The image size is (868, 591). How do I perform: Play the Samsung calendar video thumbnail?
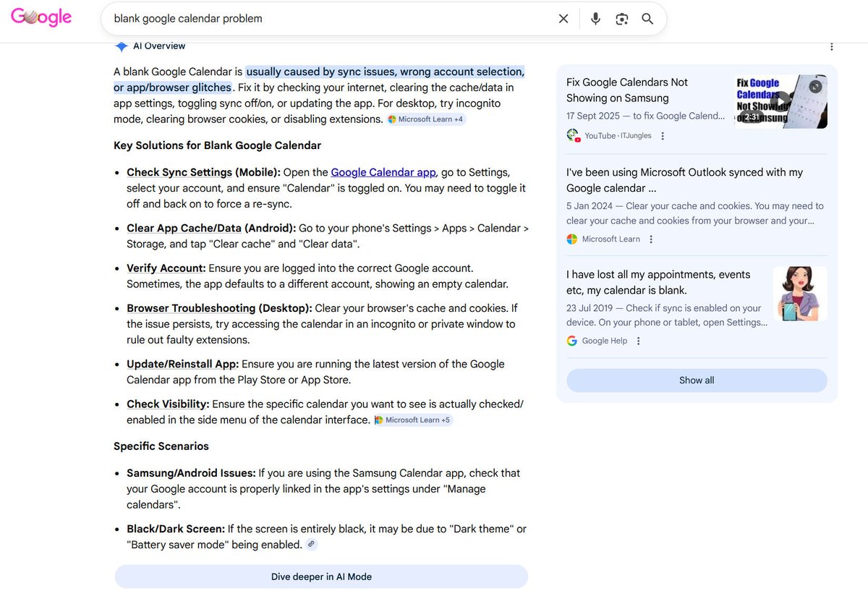781,102
